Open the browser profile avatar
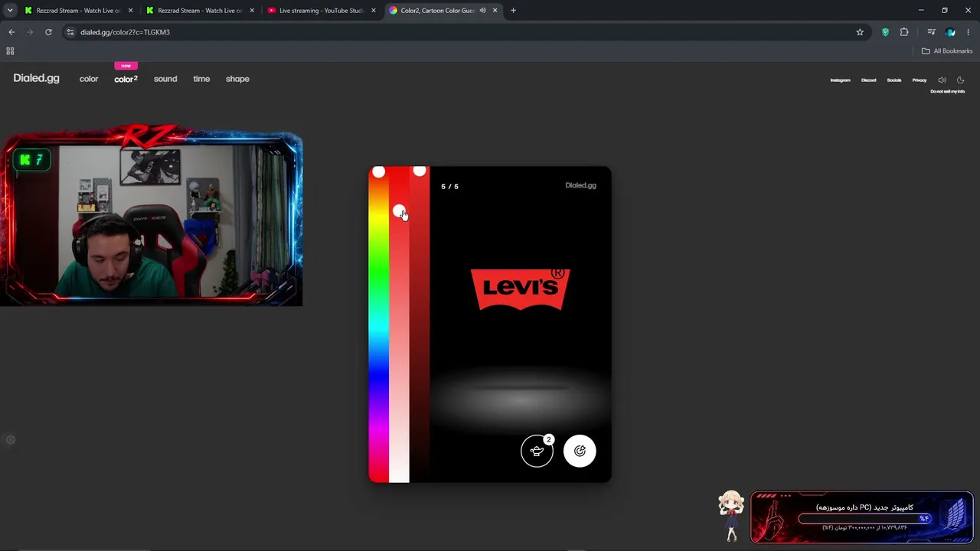Image resolution: width=980 pixels, height=551 pixels. pos(950,32)
